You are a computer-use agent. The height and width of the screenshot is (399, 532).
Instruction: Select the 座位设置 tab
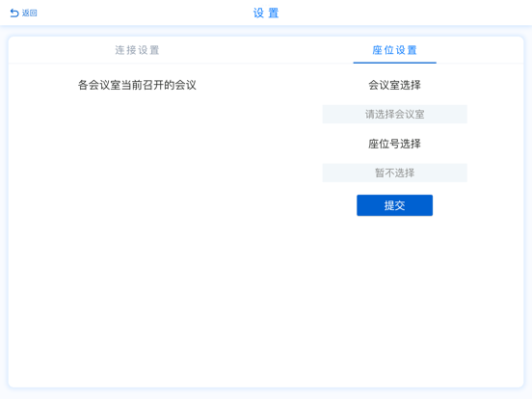click(394, 50)
